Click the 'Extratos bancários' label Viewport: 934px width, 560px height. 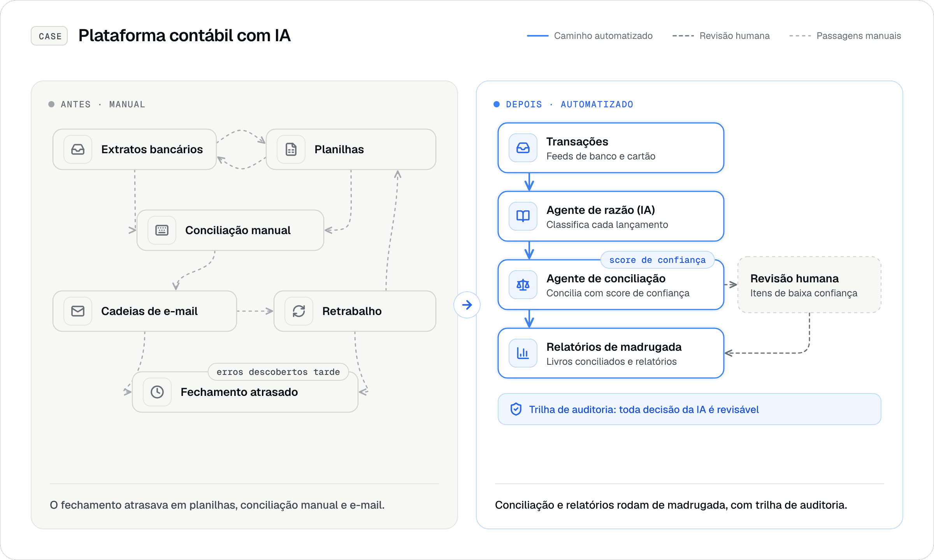152,149
